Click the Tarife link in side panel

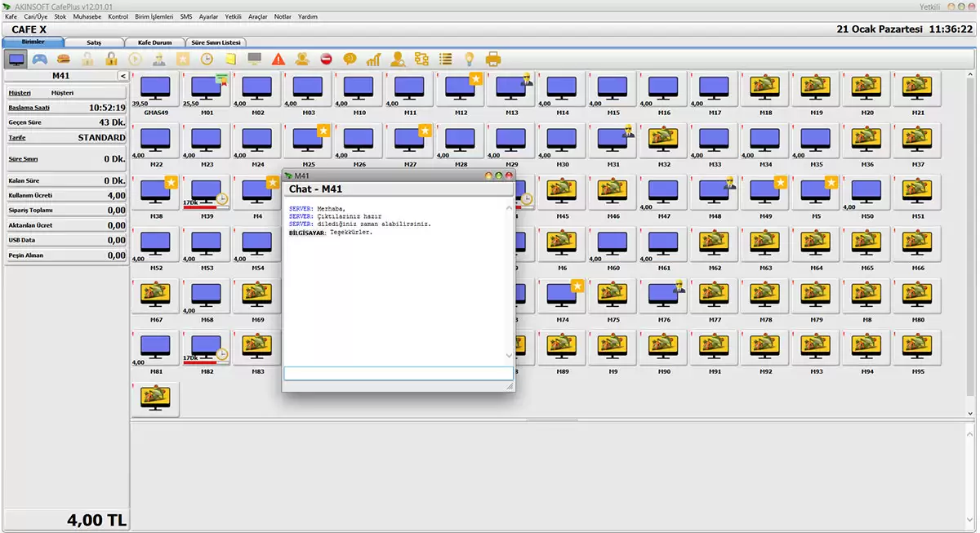(x=17, y=138)
